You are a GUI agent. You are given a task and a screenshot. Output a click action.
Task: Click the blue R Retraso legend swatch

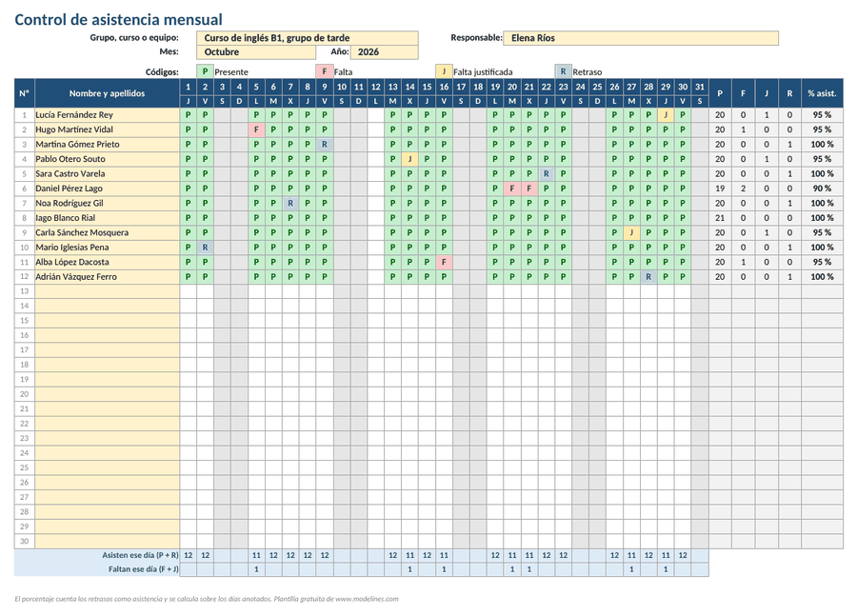(563, 71)
